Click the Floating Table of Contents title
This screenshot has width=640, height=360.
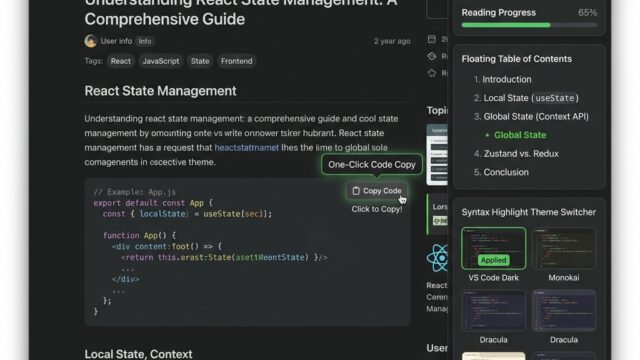(x=517, y=59)
